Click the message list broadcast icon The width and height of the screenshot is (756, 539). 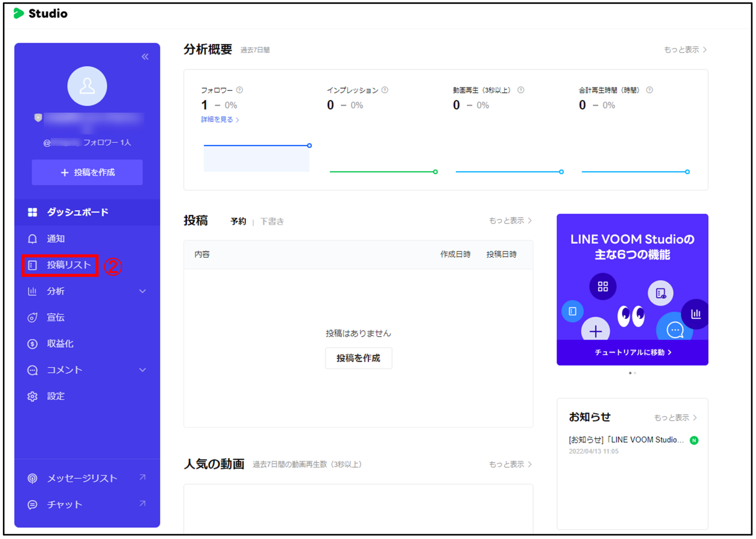[32, 478]
